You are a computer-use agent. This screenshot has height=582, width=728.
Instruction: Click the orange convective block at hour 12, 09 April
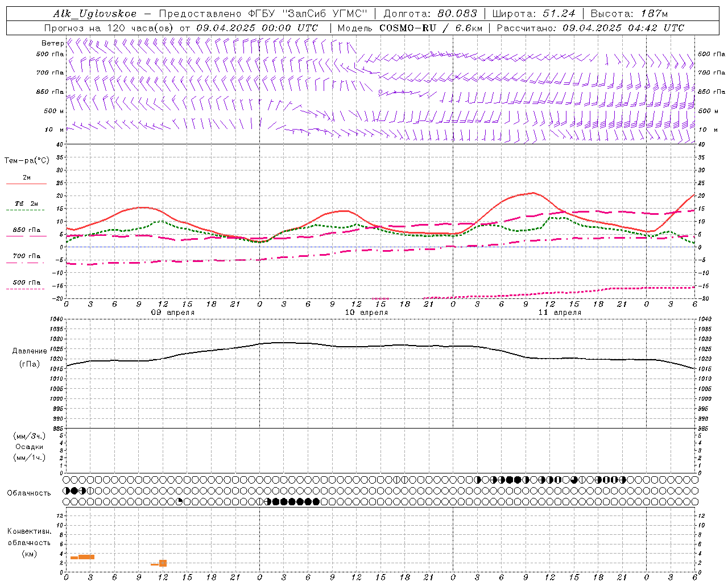[x=163, y=563]
